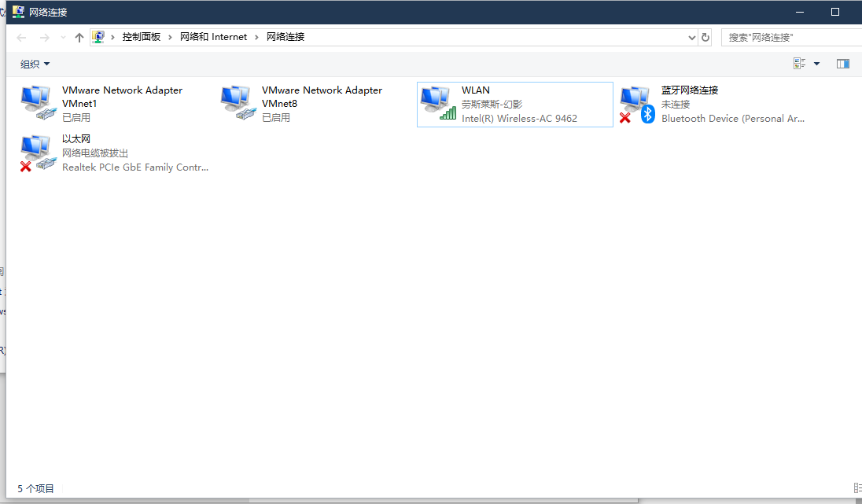This screenshot has width=862, height=504.
Task: Click the refresh button beside address bar
Action: pyautogui.click(x=705, y=37)
